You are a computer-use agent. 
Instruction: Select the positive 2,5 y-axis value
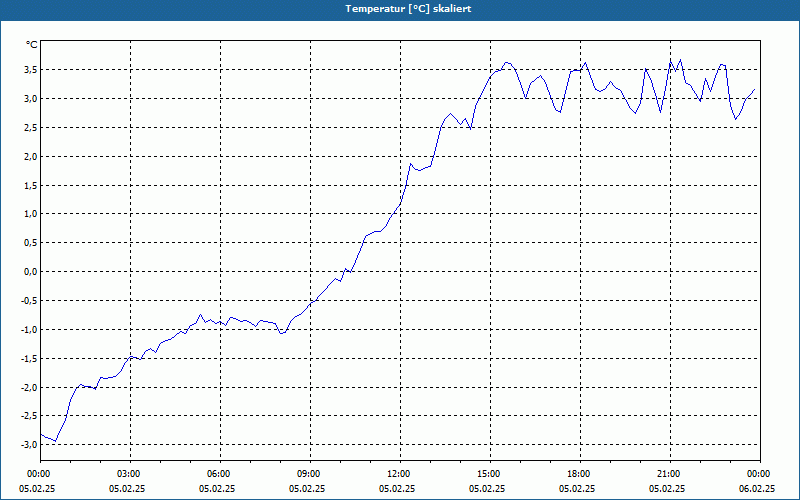tap(29, 127)
